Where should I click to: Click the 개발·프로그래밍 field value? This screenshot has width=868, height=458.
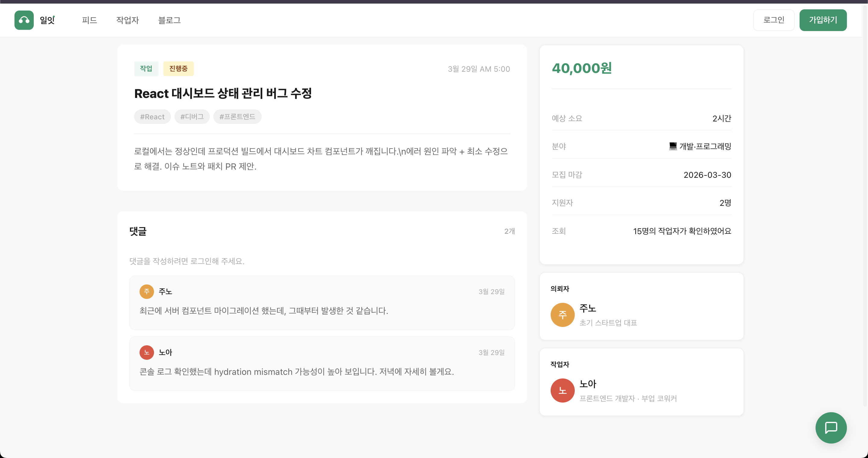705,146
